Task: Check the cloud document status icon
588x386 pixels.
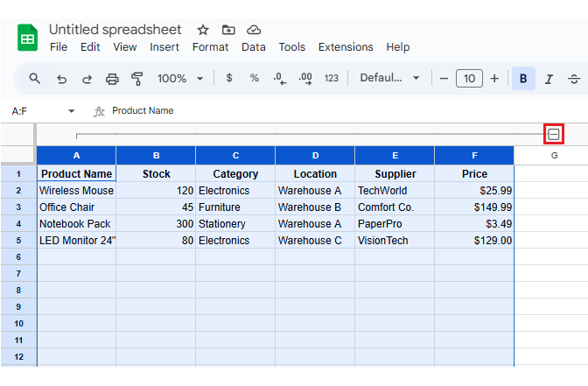Action: pos(254,30)
